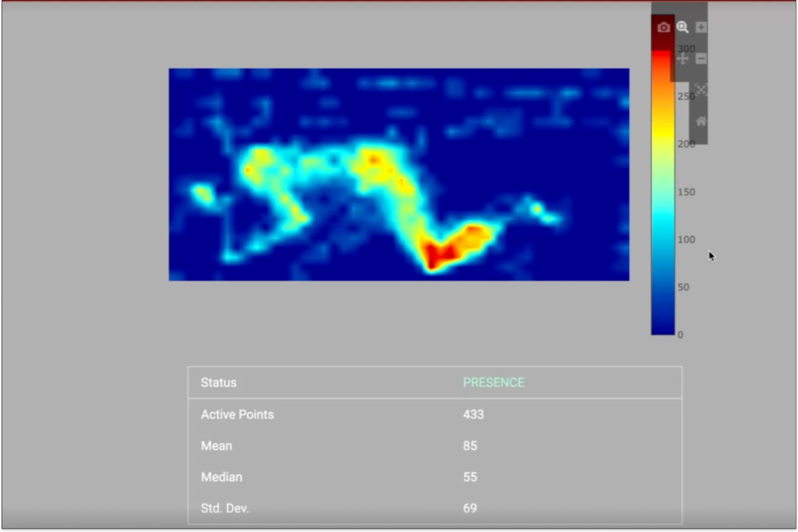This screenshot has height=532, width=798.
Task: Click the 150 tick label on colorbar
Action: 686,192
